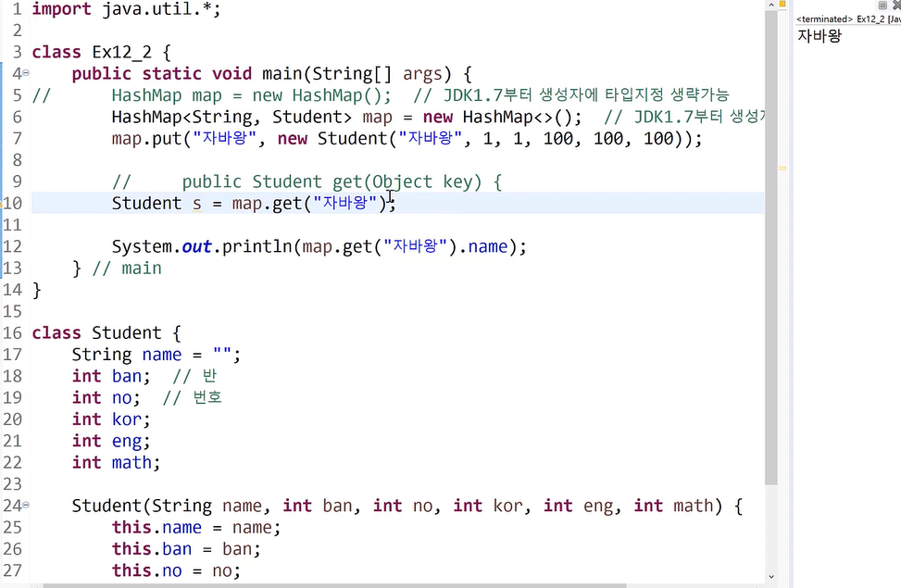The height and width of the screenshot is (588, 901).
Task: Click 'map.put(' on line 7
Action: (151, 139)
